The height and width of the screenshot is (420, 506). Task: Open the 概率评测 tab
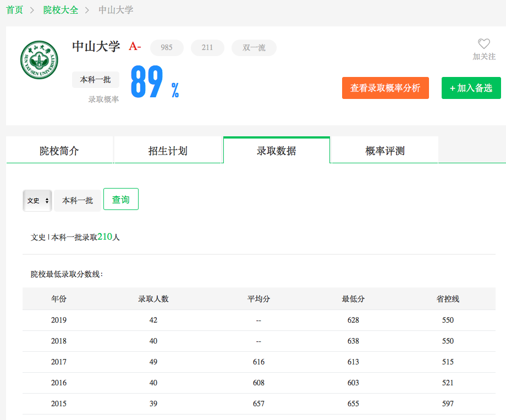(x=385, y=151)
